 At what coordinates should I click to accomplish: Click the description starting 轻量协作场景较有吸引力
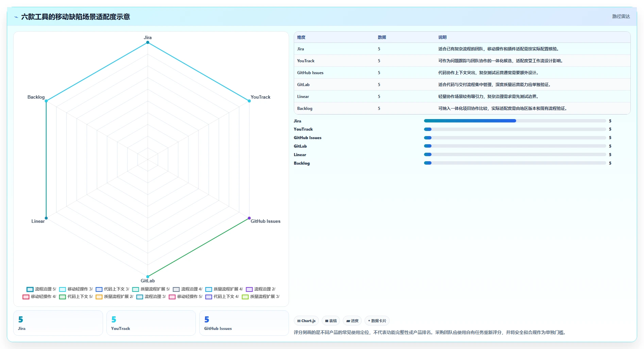(488, 97)
